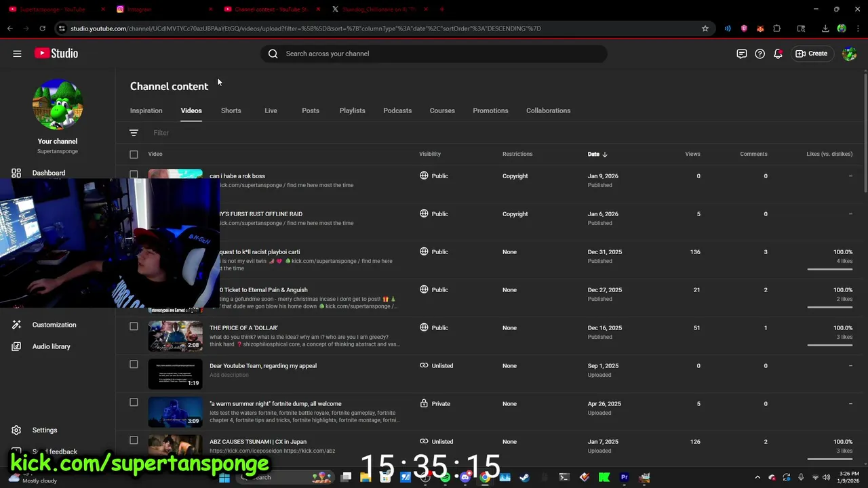Switch to the Inspiration tab

[x=146, y=110]
